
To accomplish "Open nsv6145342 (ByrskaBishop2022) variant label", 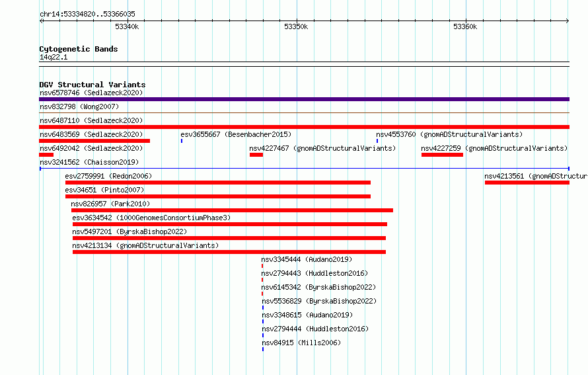I will (318, 287).
